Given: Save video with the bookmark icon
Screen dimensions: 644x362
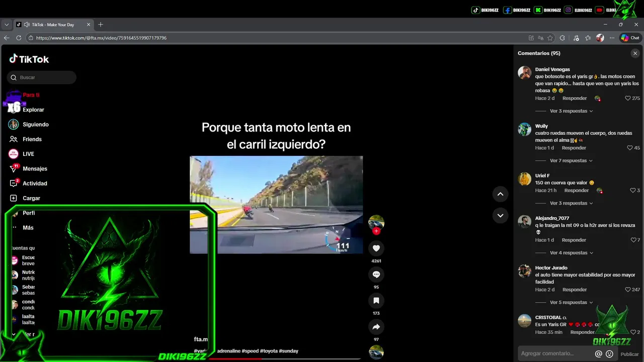Looking at the screenshot, I should pyautogui.click(x=376, y=301).
